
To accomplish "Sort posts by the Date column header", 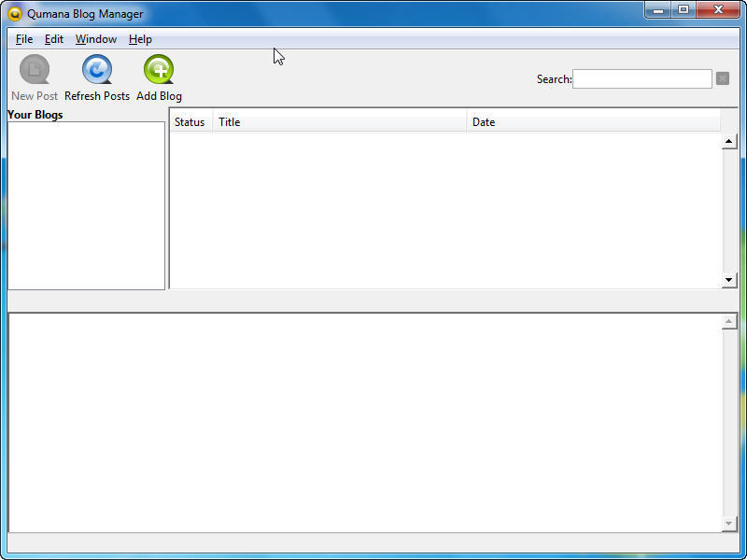I will [593, 122].
